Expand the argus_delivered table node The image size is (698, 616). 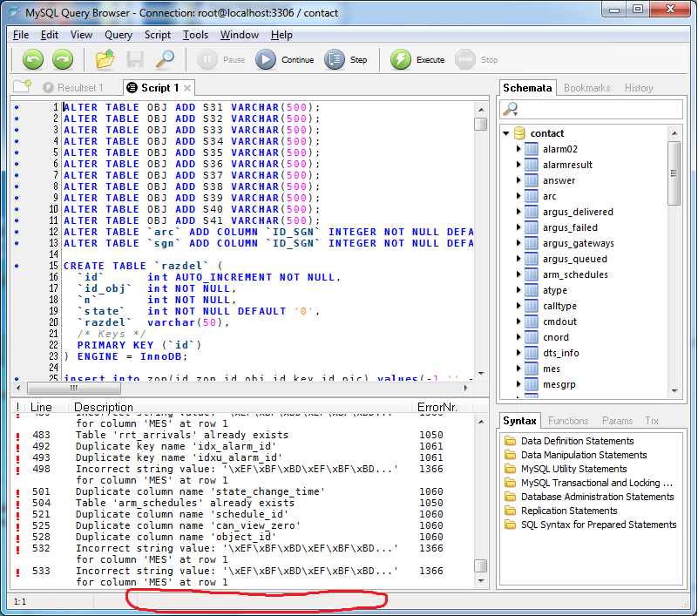click(x=518, y=212)
